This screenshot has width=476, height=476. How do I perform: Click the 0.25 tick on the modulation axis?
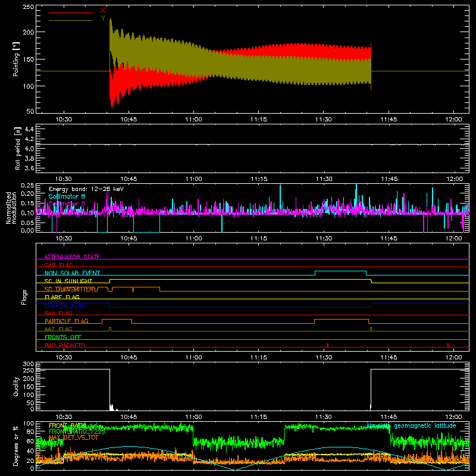pyautogui.click(x=27, y=186)
